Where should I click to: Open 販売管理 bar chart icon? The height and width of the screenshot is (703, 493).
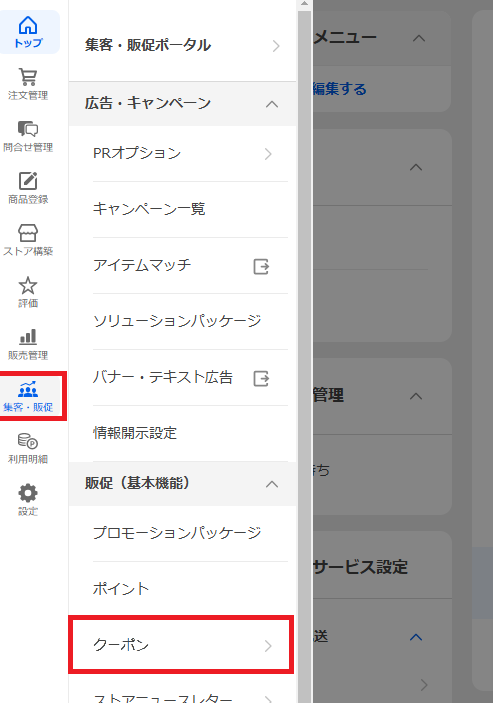click(28, 337)
